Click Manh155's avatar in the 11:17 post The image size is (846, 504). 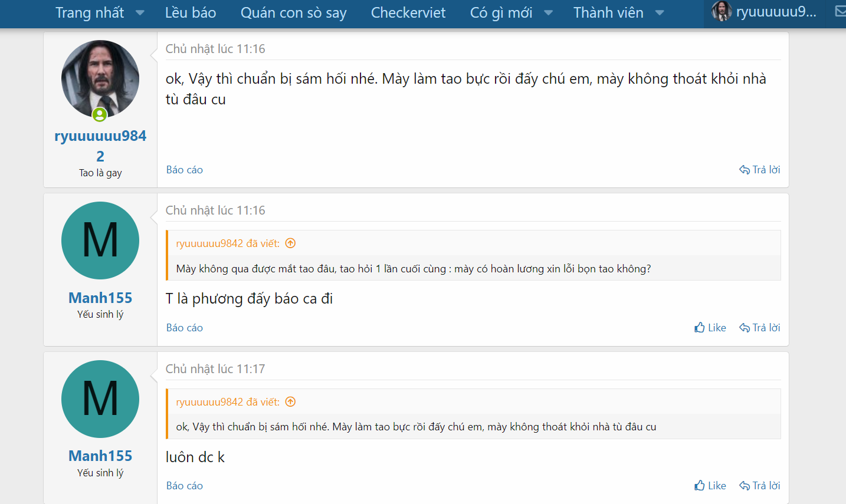[100, 399]
